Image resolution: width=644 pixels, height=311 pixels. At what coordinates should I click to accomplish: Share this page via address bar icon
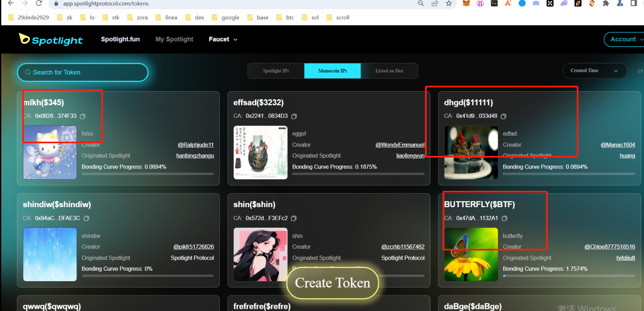coord(435,3)
